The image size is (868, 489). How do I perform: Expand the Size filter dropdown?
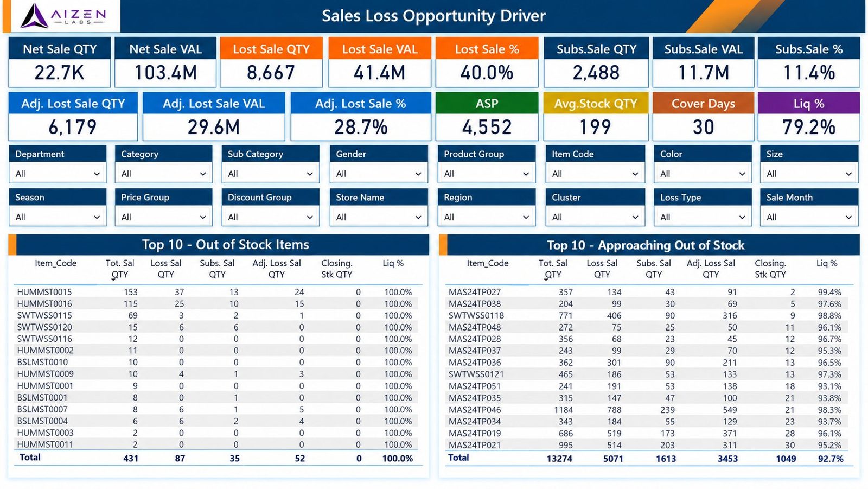[x=809, y=174]
